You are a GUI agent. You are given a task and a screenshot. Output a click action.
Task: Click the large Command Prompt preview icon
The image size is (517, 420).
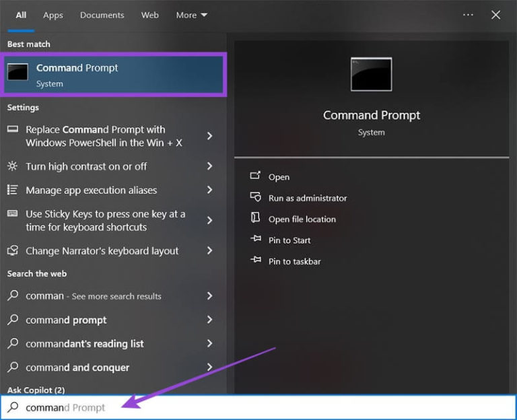(x=372, y=74)
